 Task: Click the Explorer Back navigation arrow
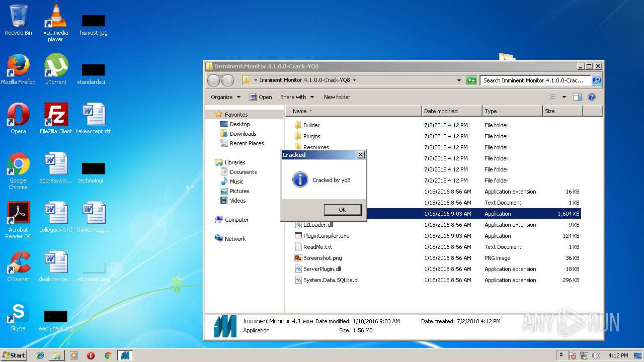(x=213, y=80)
